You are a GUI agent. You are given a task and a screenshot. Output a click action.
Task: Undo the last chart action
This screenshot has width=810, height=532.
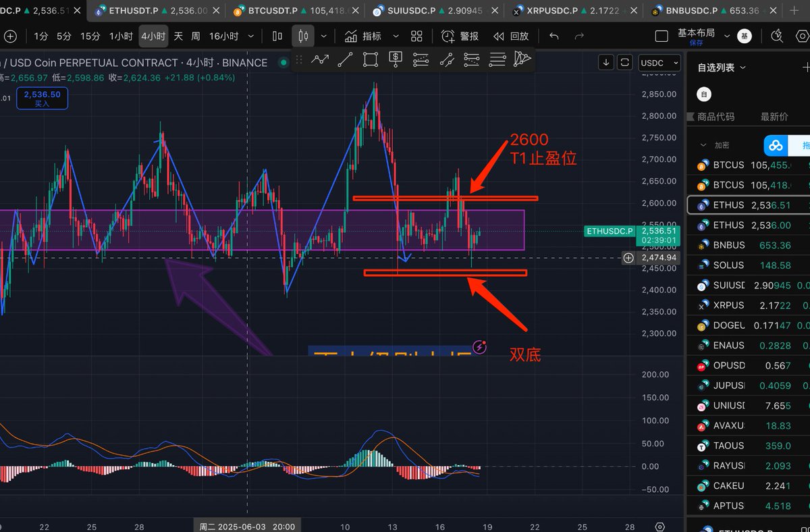tap(554, 36)
